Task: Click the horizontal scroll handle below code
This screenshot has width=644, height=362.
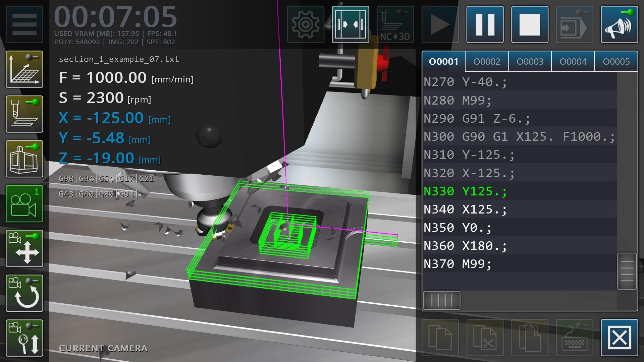Action: (x=441, y=300)
